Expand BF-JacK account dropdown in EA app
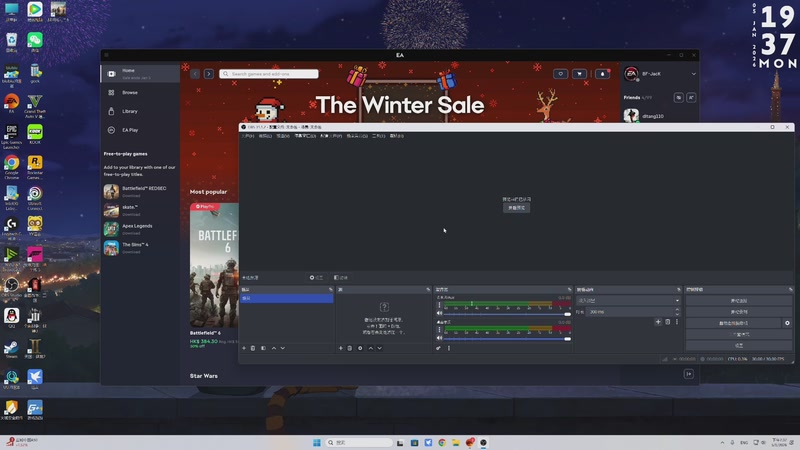 tap(693, 74)
